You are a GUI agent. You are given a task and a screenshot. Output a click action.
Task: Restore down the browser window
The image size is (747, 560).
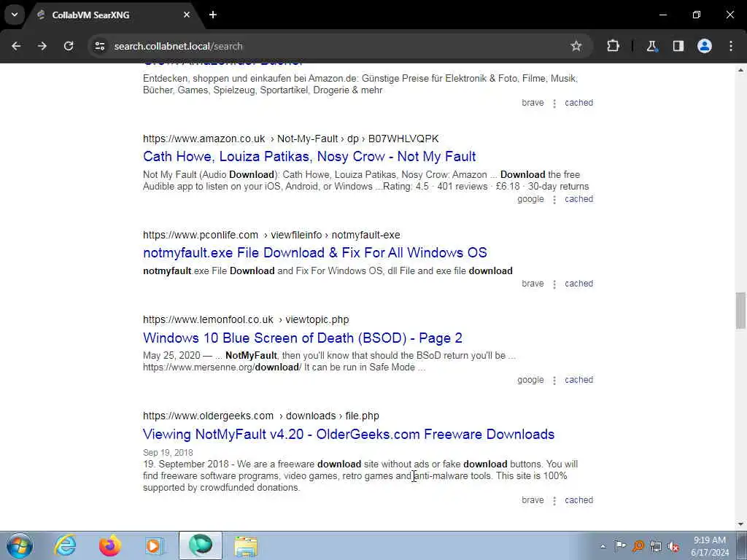click(696, 15)
